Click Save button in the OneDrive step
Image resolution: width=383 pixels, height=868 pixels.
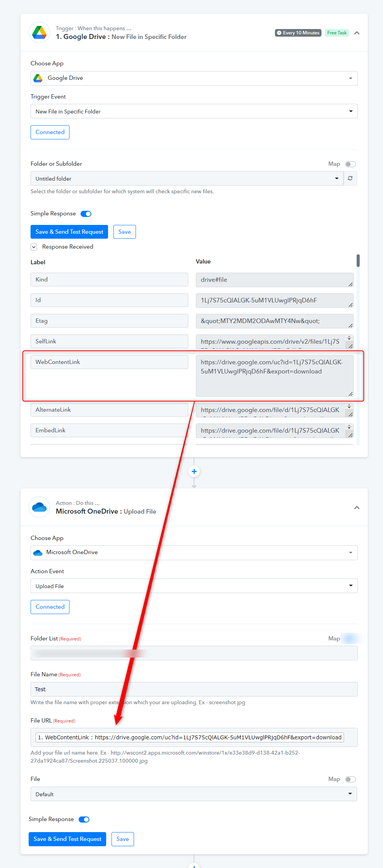tap(123, 839)
